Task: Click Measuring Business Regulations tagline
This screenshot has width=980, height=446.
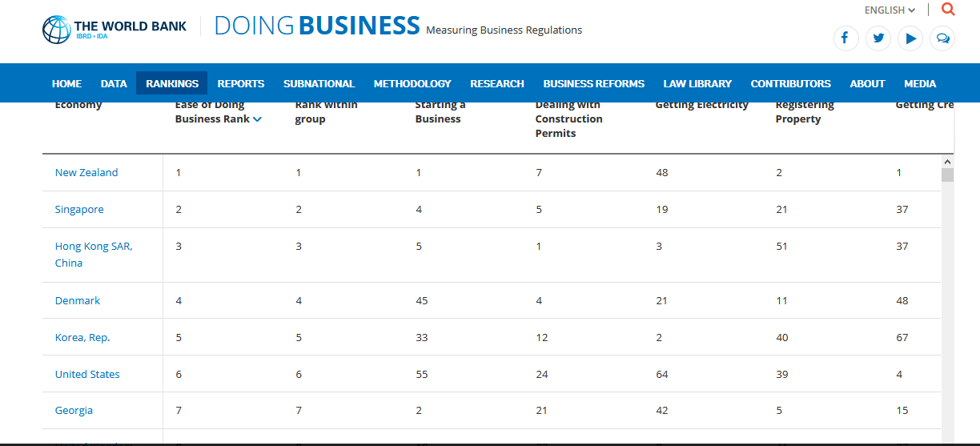Action: 504,30
